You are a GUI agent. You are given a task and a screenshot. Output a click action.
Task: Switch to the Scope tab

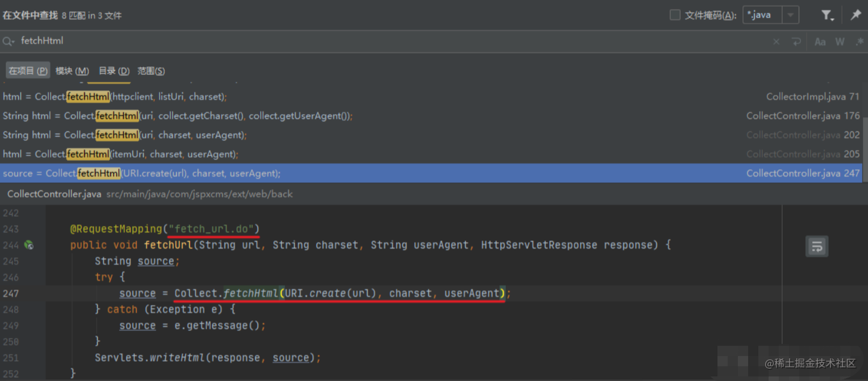point(151,71)
